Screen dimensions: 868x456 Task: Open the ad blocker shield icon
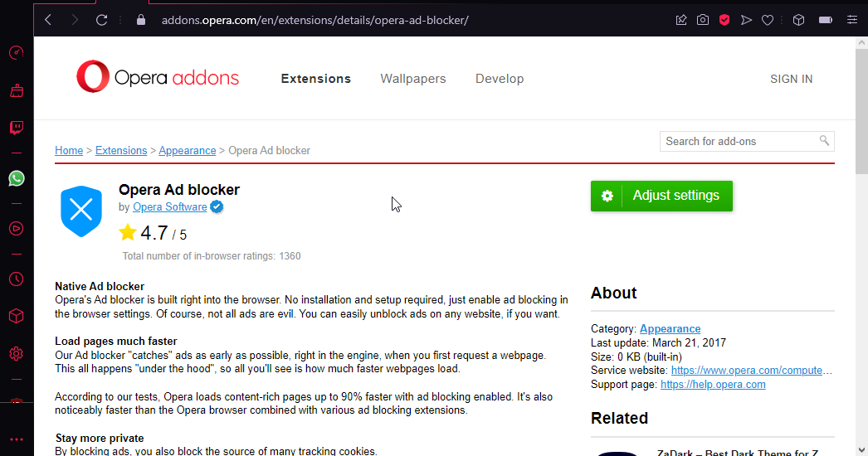click(x=724, y=20)
